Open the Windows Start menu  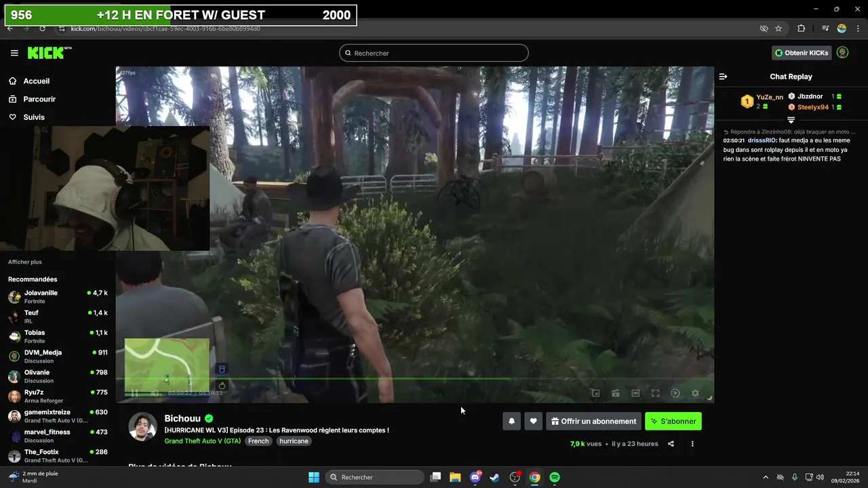pos(314,477)
